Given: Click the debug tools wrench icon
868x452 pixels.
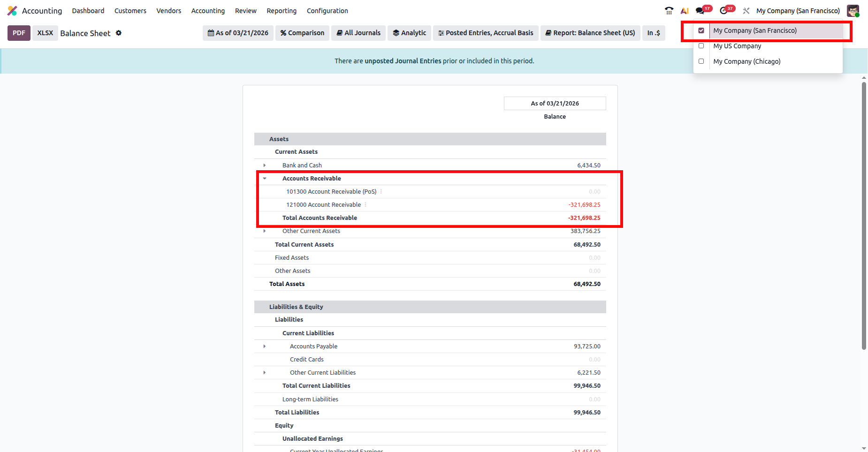Looking at the screenshot, I should [x=746, y=11].
